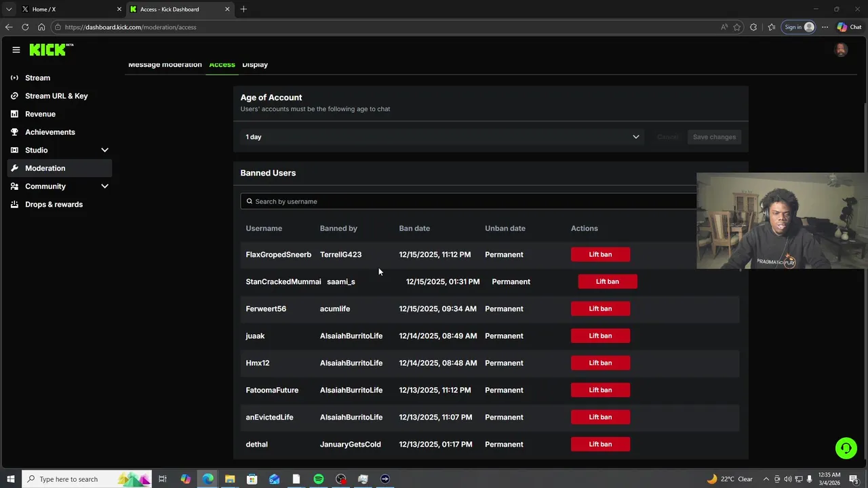This screenshot has width=868, height=488.
Task: Lift ban for Hmx12
Action: point(600,363)
